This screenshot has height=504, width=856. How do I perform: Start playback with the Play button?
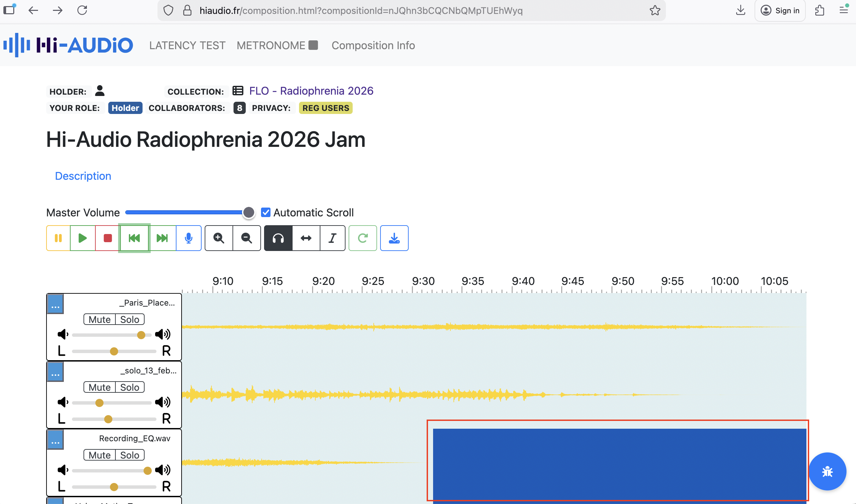(82, 238)
